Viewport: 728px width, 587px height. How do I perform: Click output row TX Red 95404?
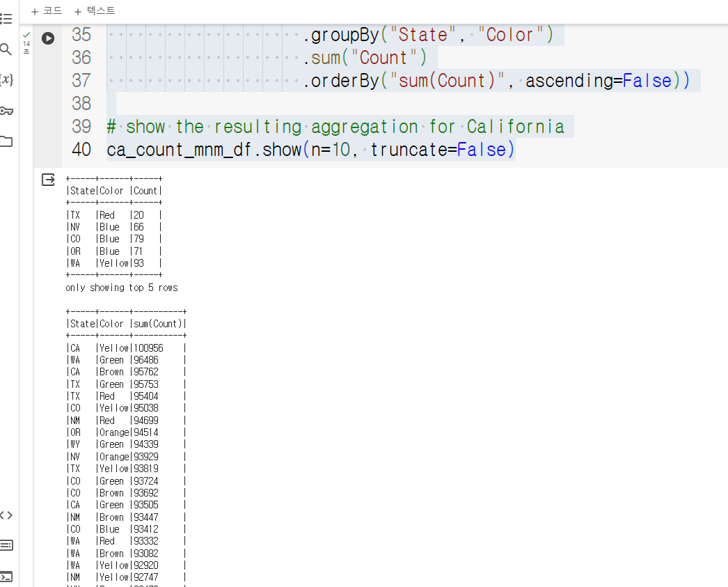point(126,396)
